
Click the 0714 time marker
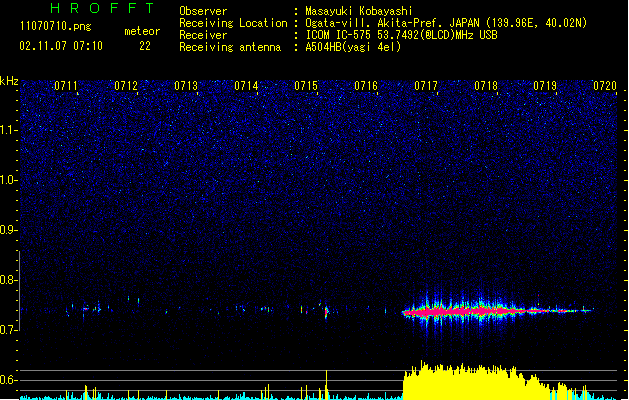(x=246, y=86)
